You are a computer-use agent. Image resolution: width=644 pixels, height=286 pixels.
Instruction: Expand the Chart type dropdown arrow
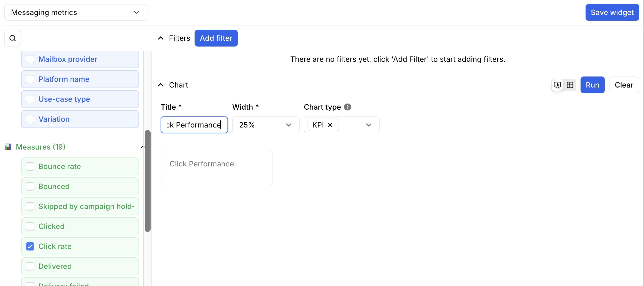pos(368,125)
